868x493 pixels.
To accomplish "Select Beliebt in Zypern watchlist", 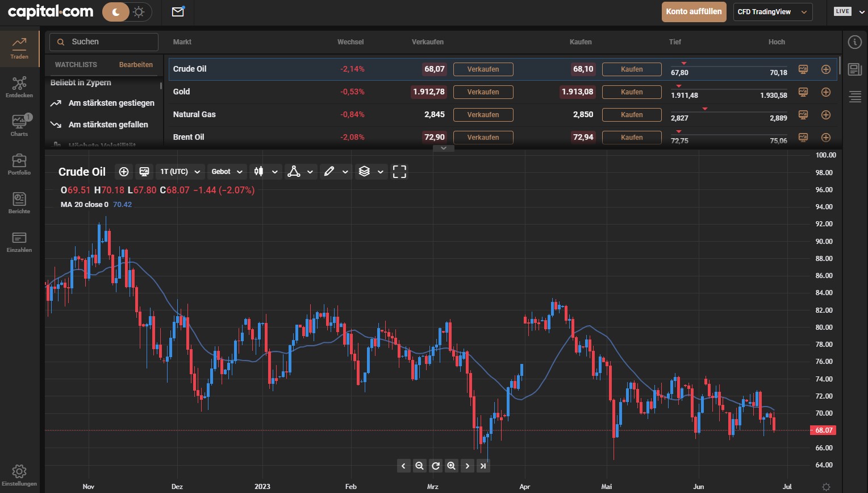I will [81, 82].
